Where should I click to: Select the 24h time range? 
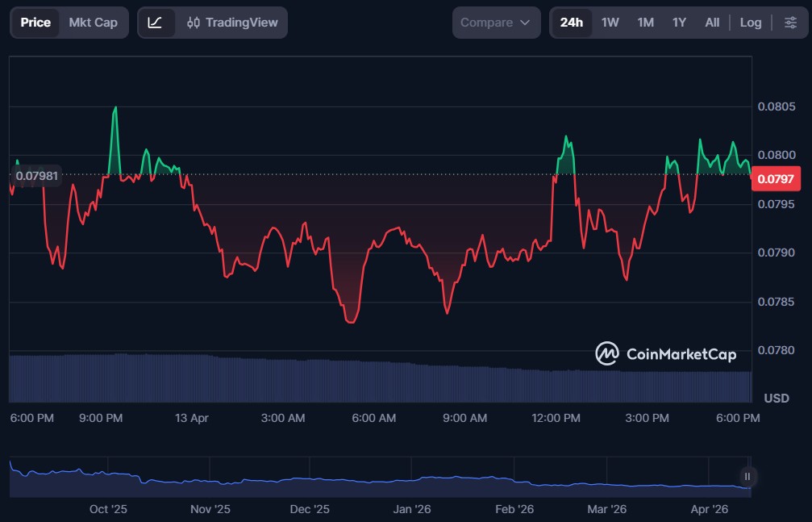click(571, 23)
